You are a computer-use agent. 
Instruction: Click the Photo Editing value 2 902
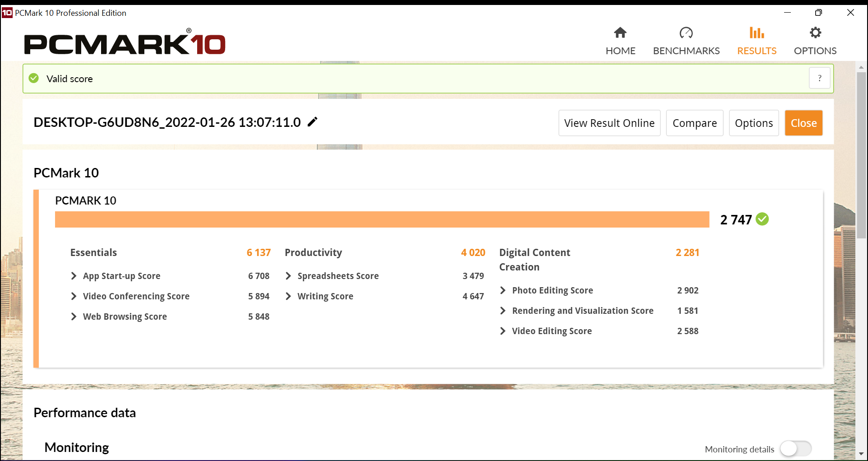(x=688, y=290)
